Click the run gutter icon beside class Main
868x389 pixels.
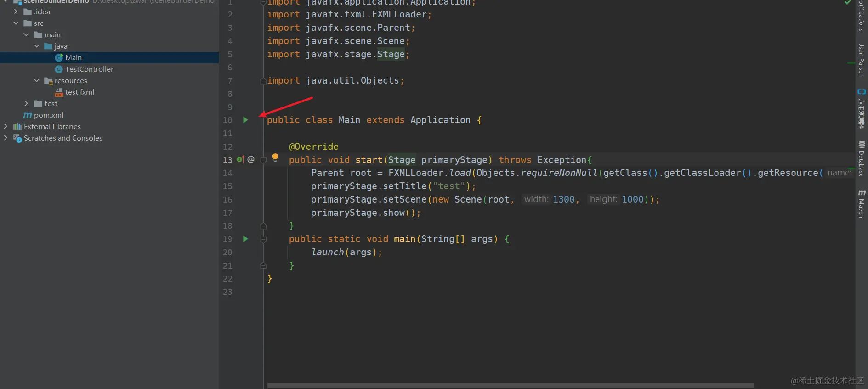point(245,120)
